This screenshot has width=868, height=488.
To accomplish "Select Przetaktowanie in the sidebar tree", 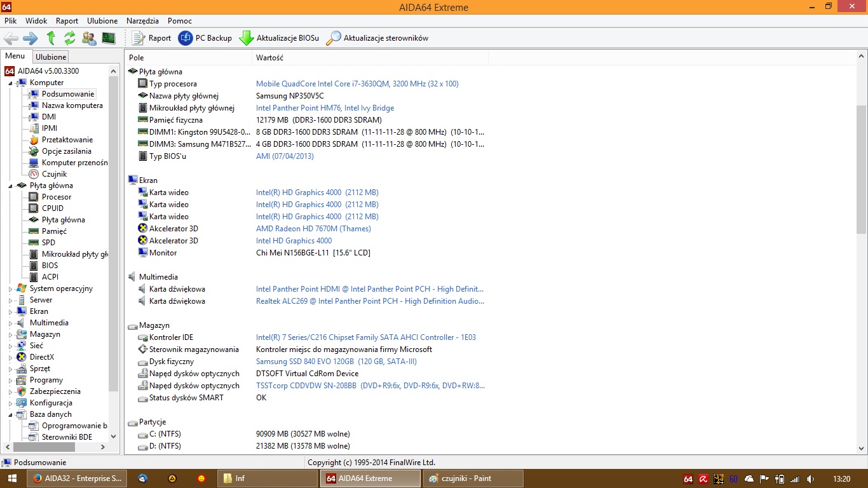I will pyautogui.click(x=67, y=140).
